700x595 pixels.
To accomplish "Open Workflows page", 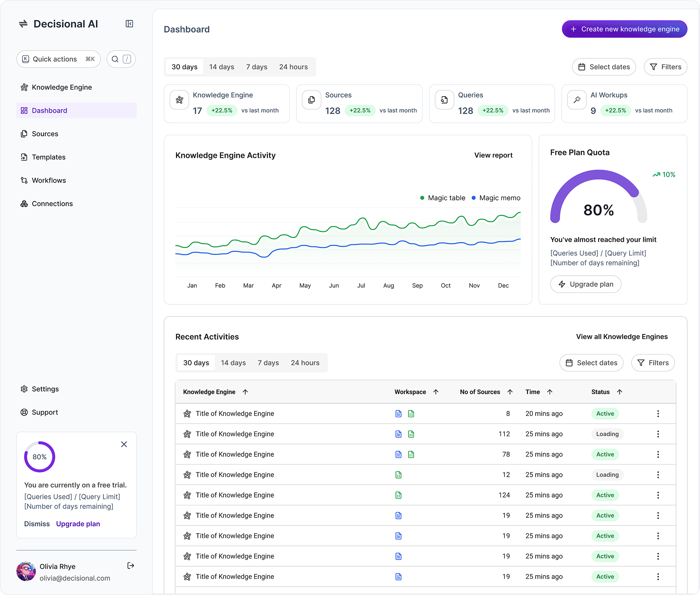I will tap(77, 181).
